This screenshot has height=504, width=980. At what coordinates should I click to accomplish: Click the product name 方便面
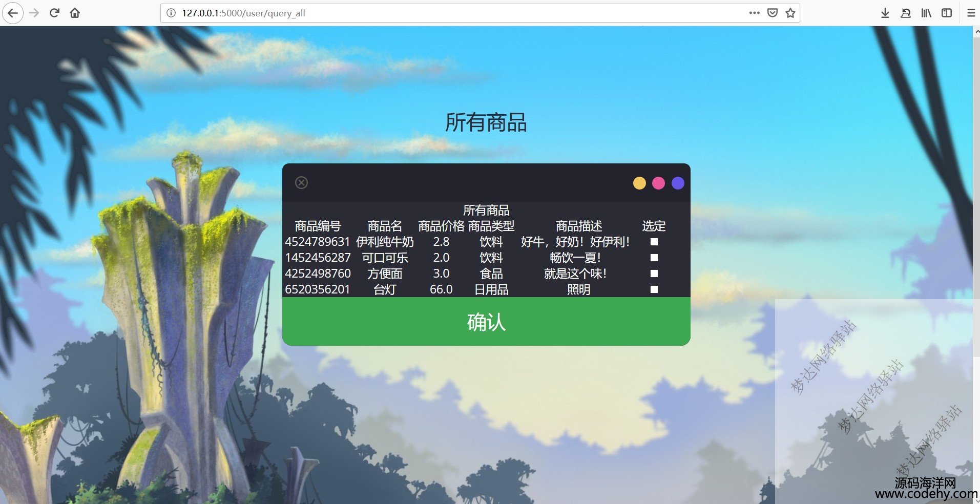click(385, 274)
